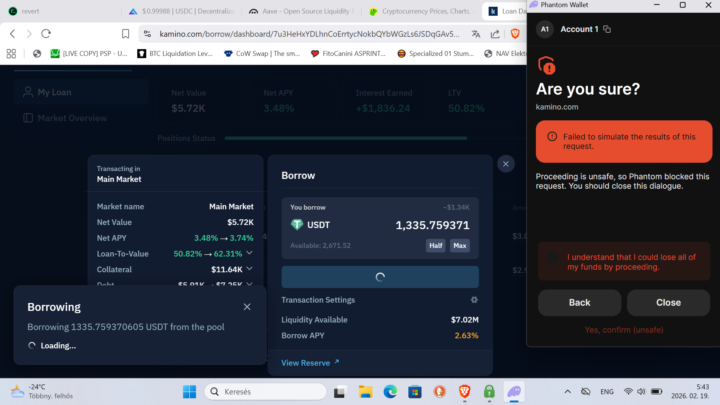720x405 pixels.
Task: Click the browser back arrow
Action: coord(12,34)
